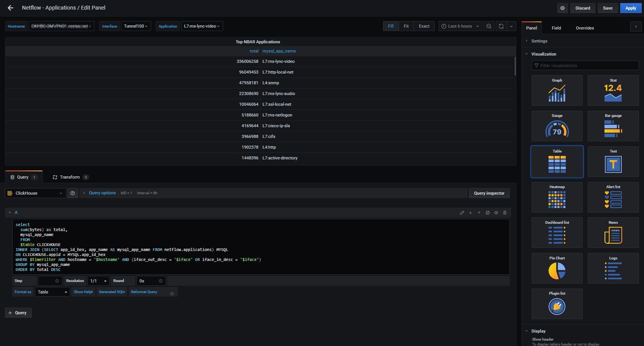
Task: Select the Bar gauge visualization
Action: click(x=613, y=126)
